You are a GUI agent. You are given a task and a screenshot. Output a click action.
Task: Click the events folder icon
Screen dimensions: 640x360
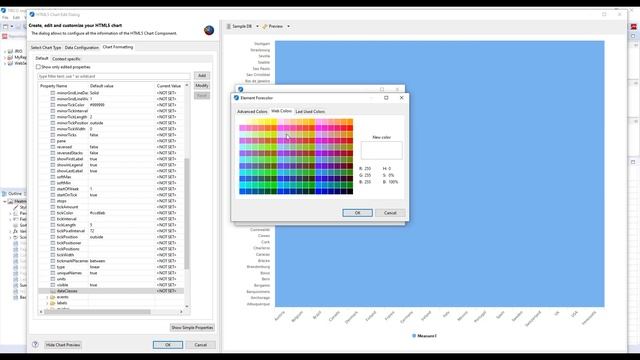(53, 297)
